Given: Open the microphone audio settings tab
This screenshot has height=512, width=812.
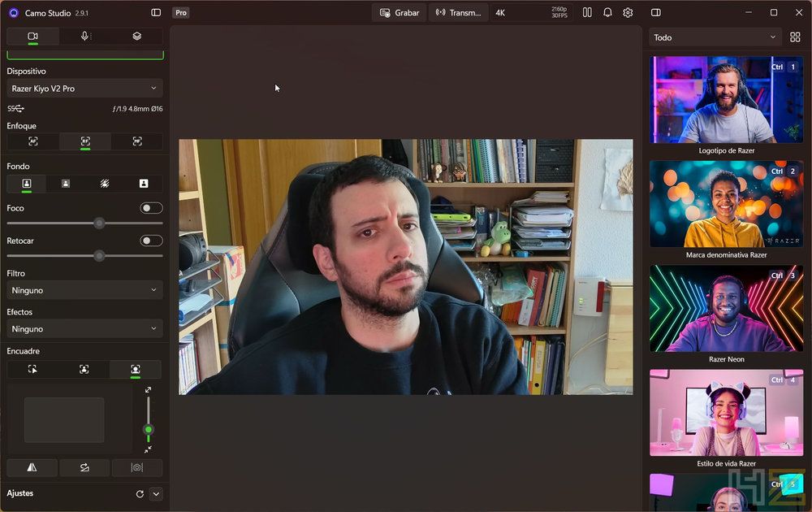Looking at the screenshot, I should point(85,37).
